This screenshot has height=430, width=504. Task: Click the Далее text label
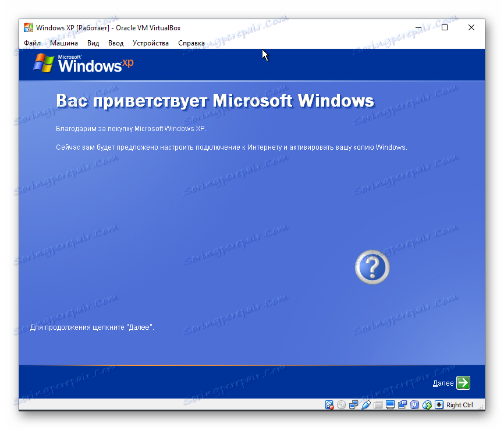(443, 383)
